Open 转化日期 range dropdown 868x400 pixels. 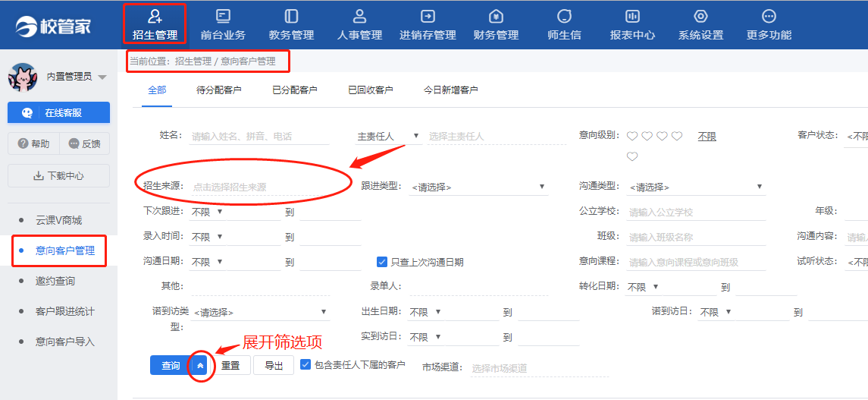(644, 288)
